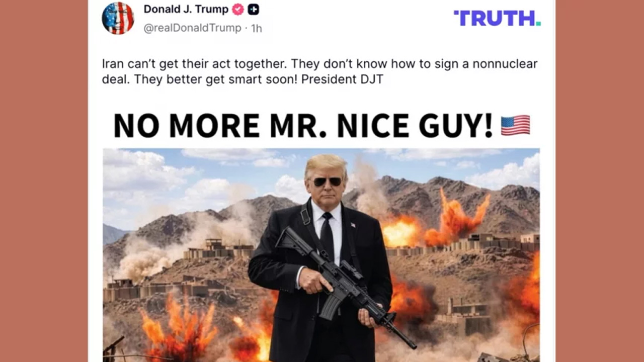Open the purple TRUTH logo
644x362 pixels.
click(x=497, y=18)
